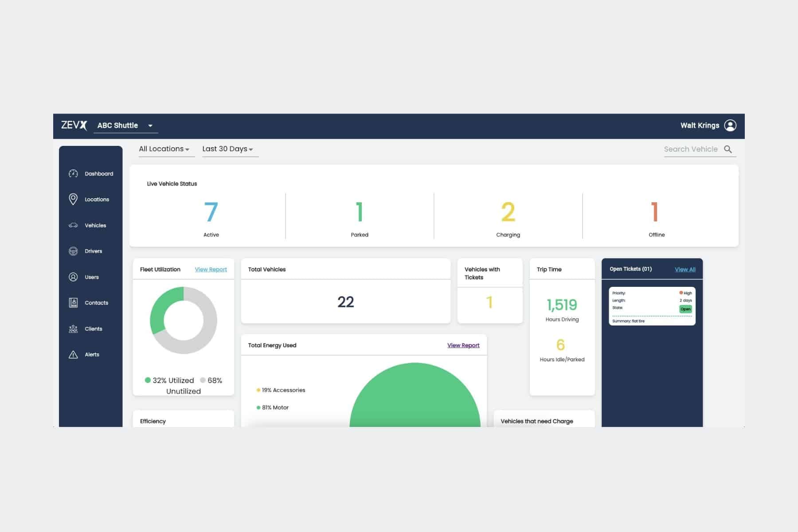798x532 pixels.
Task: Click the Drivers steering wheel icon
Action: (73, 251)
